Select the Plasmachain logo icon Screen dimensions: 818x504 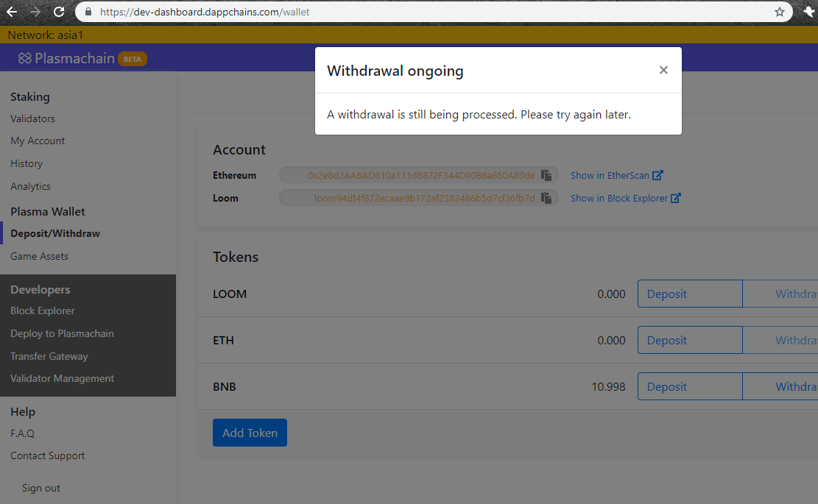[x=24, y=57]
